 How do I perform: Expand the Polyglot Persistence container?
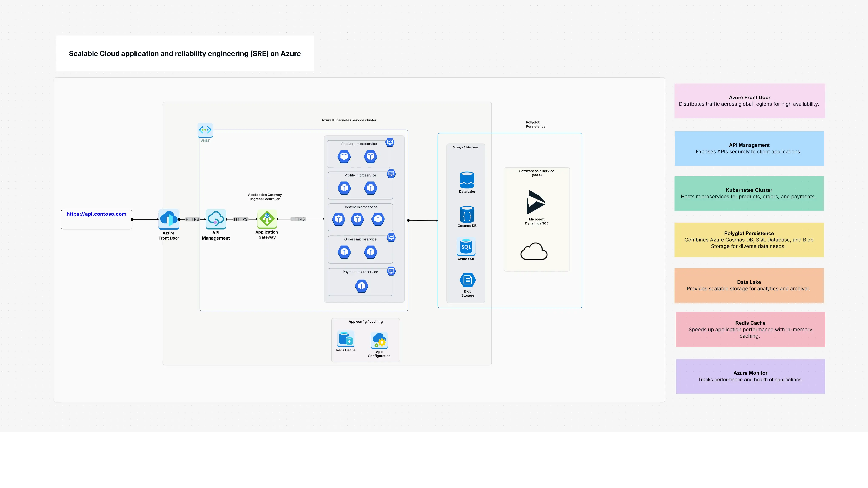click(x=535, y=125)
